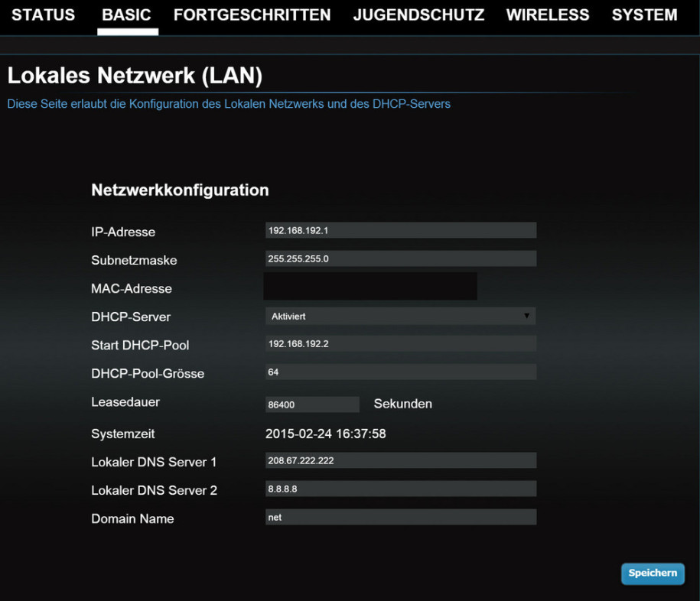Click the Subnetzmaske input field
The width and height of the screenshot is (700, 601).
(401, 258)
